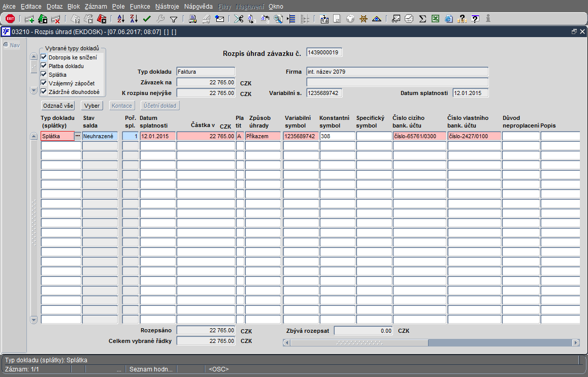This screenshot has width=588, height=377.
Task: Click the green checkmark confirm icon
Action: tap(147, 19)
